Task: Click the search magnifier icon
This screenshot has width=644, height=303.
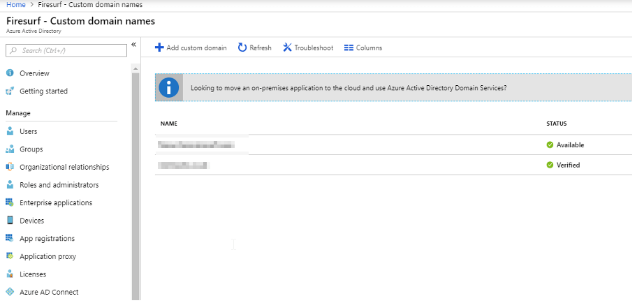Action: (x=13, y=50)
